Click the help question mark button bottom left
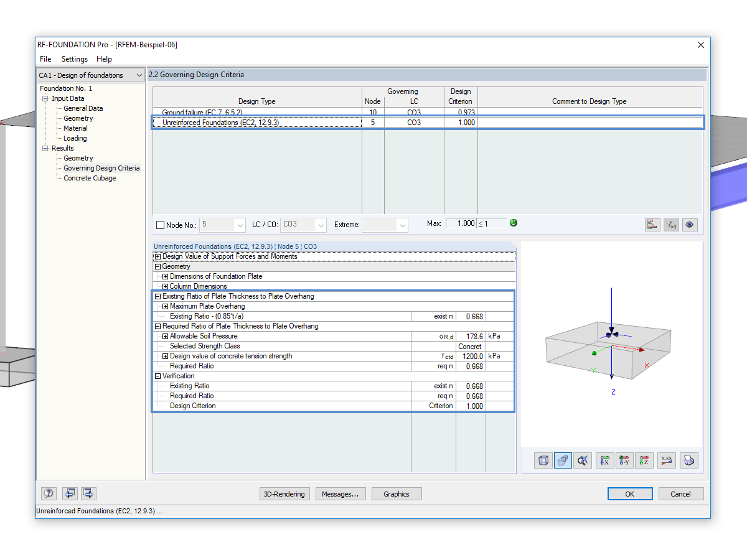 49,493
